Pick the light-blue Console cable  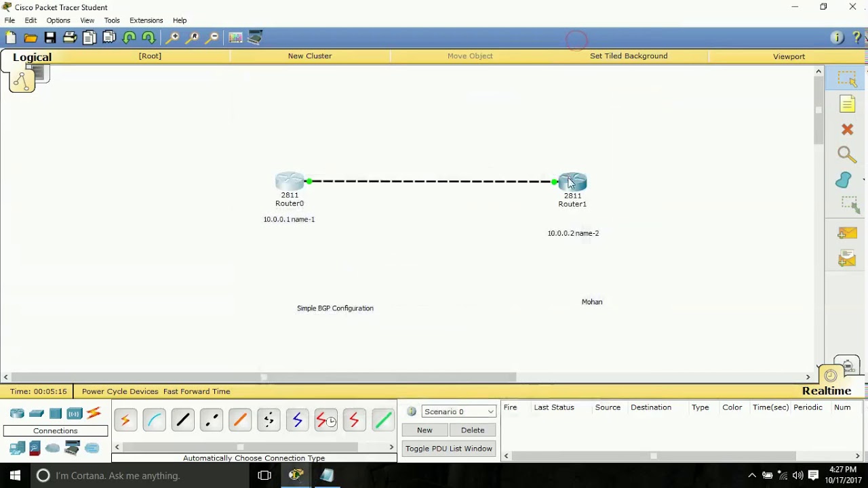tap(154, 421)
